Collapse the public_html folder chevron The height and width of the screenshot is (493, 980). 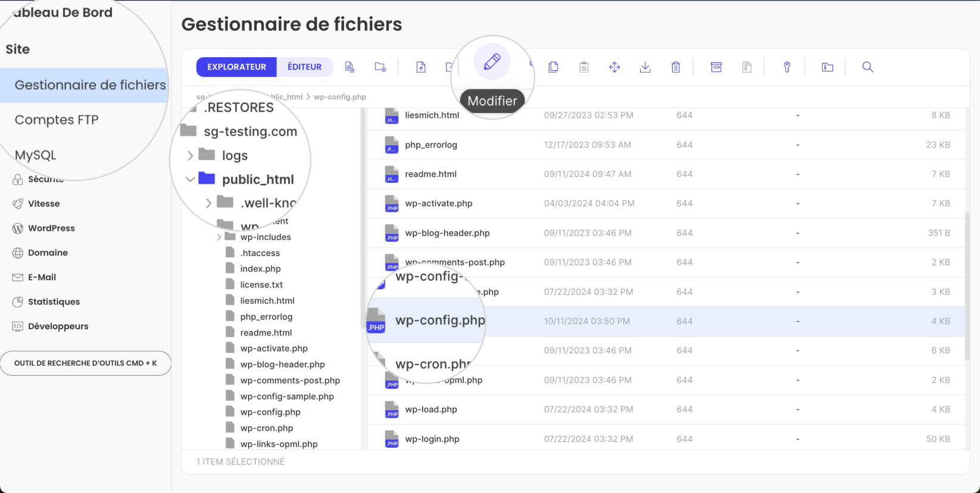pyautogui.click(x=190, y=179)
